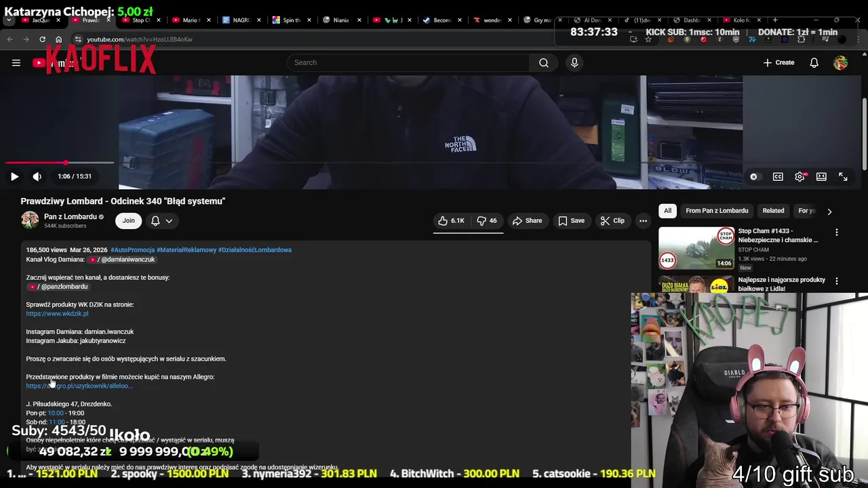Click the search magnifier button
The height and width of the screenshot is (488, 868).
tap(544, 63)
